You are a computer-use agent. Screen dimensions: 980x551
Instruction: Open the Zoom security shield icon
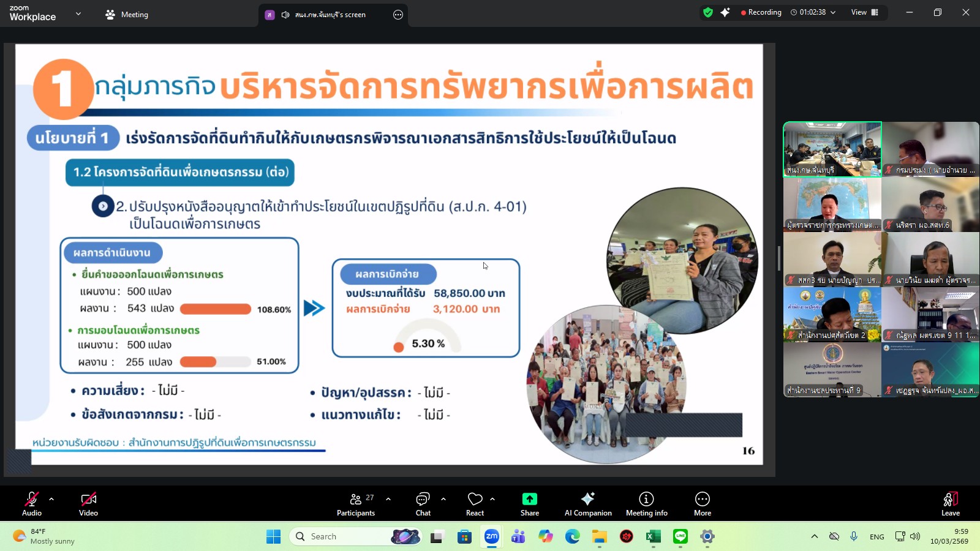[708, 12]
